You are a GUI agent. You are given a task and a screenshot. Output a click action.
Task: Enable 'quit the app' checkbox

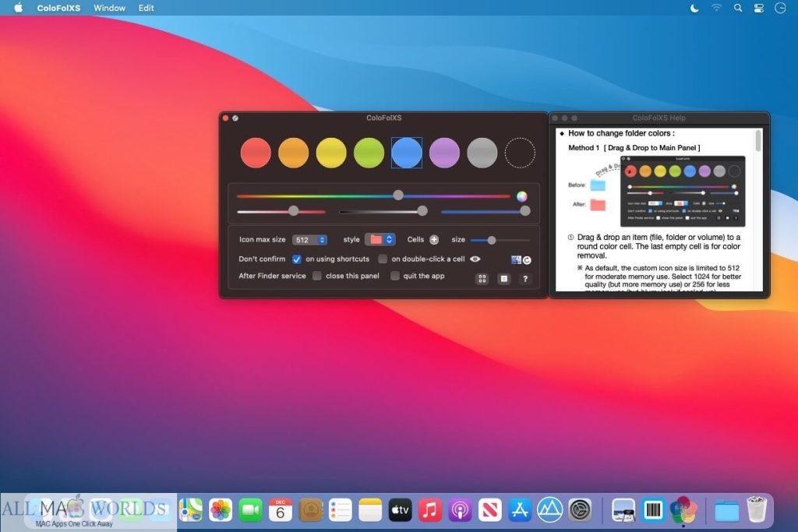395,276
